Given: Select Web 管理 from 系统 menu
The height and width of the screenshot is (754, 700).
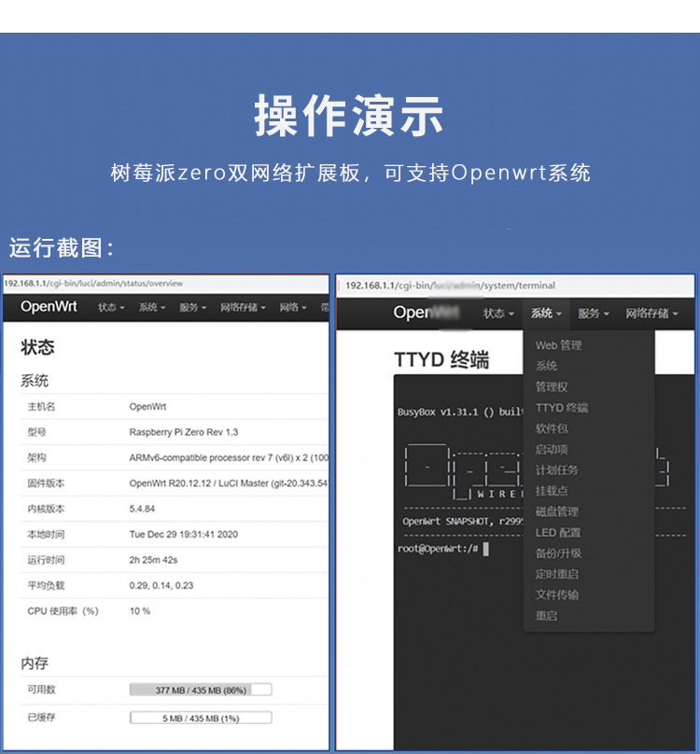Looking at the screenshot, I should coord(558,345).
